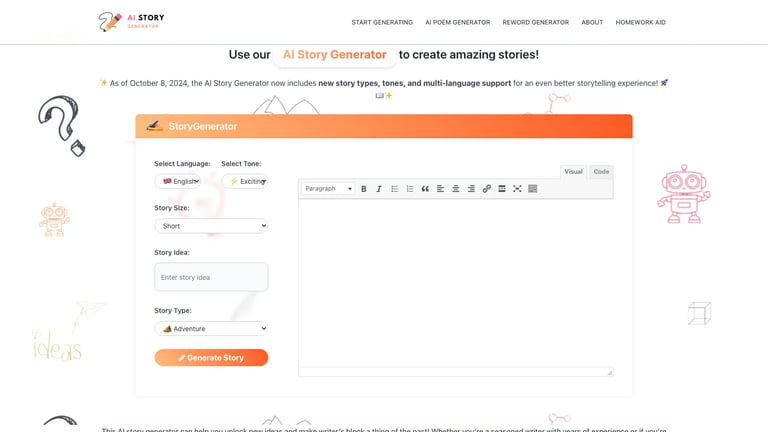Open the Reword Generator page

pyautogui.click(x=535, y=23)
